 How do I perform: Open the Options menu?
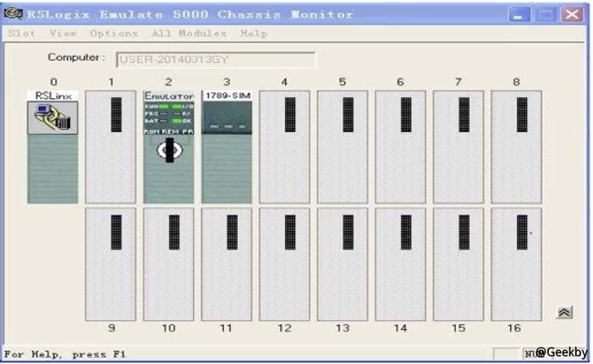114,34
